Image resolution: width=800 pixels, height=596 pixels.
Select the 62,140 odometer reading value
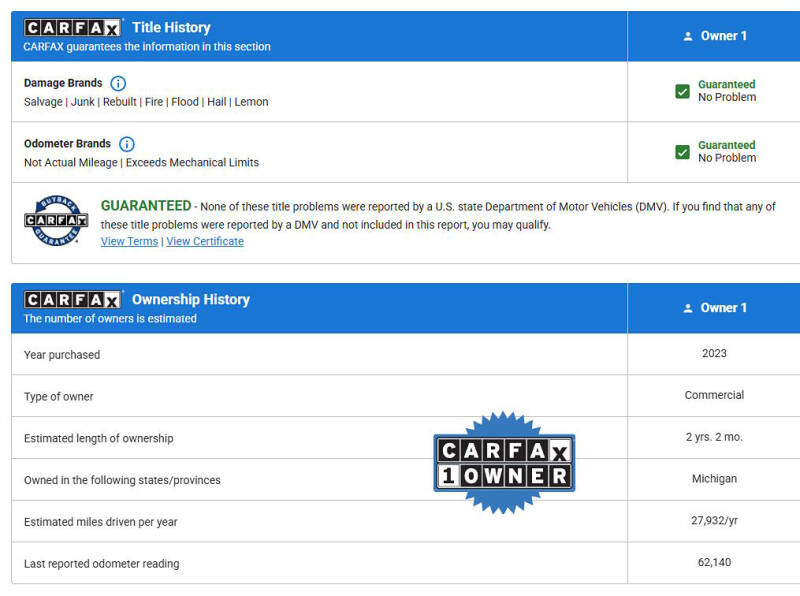pos(714,562)
